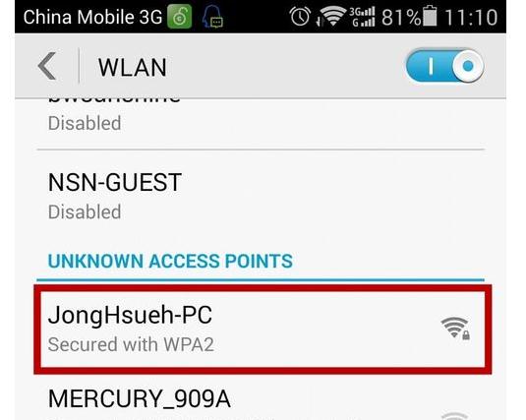The width and height of the screenshot is (526, 420).
Task: Turn off the WLAN switch
Action: (x=444, y=66)
